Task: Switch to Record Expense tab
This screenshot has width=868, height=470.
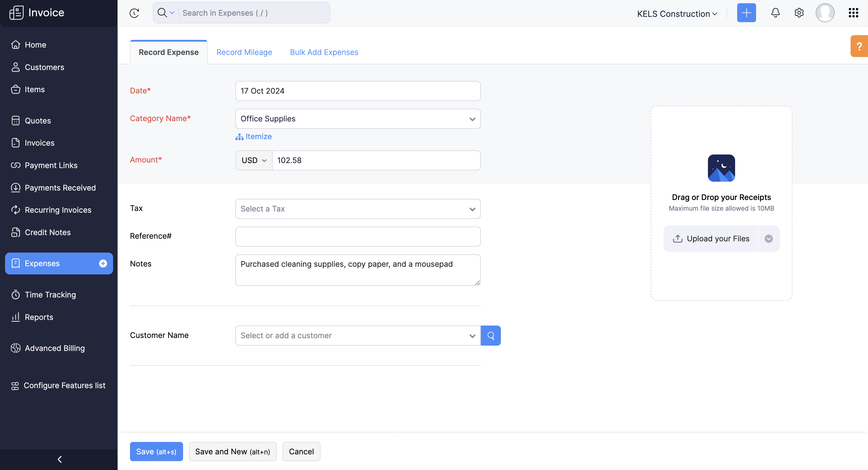Action: (x=168, y=52)
